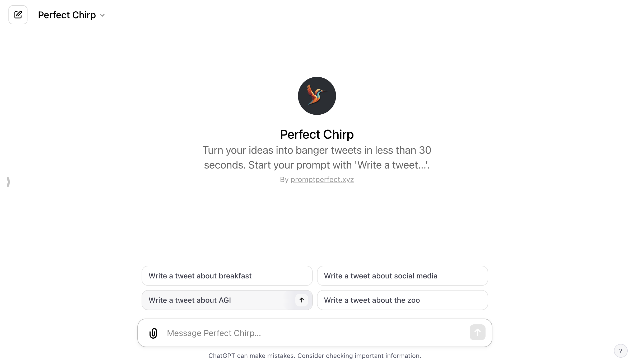Click the submit arrow on AGI tweet suggestion
Image resolution: width=634 pixels, height=364 pixels.
301,300
